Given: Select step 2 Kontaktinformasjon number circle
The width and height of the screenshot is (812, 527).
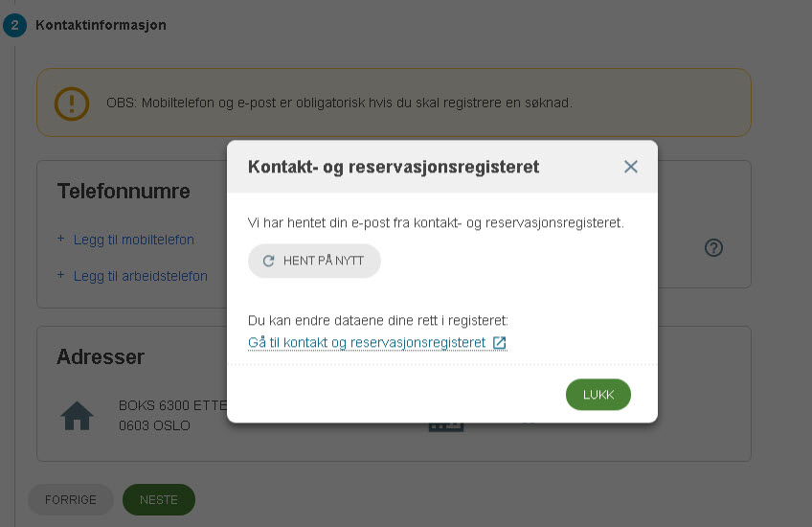Looking at the screenshot, I should pos(15,25).
